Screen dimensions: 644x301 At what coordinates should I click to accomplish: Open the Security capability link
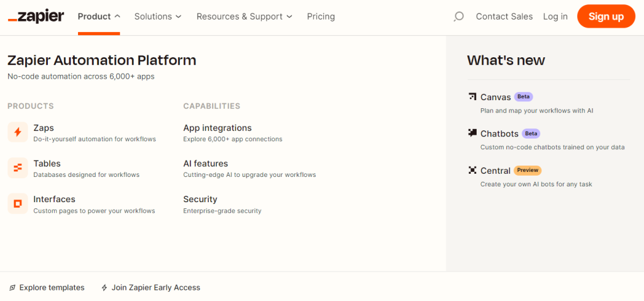coord(200,200)
